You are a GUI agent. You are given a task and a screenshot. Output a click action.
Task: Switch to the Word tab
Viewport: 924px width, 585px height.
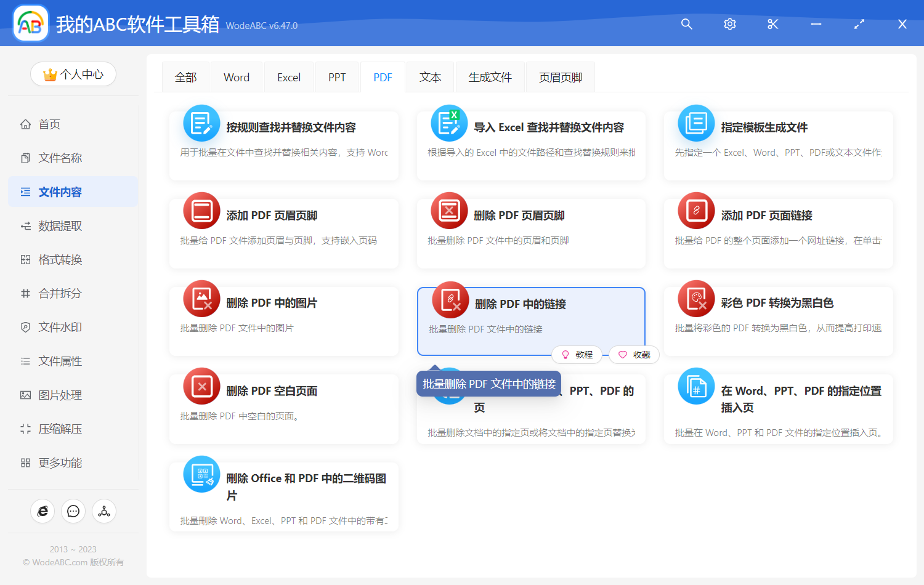pos(236,76)
